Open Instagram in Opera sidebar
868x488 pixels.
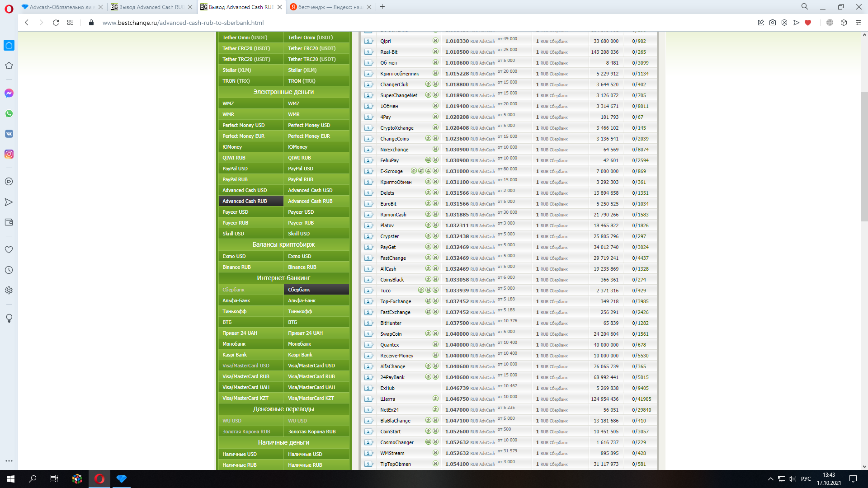(x=9, y=154)
